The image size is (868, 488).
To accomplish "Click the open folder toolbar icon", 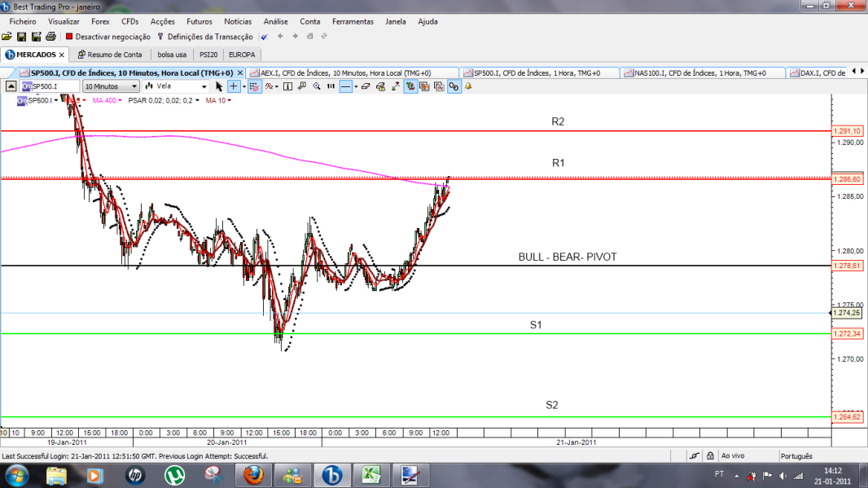I will coord(7,37).
